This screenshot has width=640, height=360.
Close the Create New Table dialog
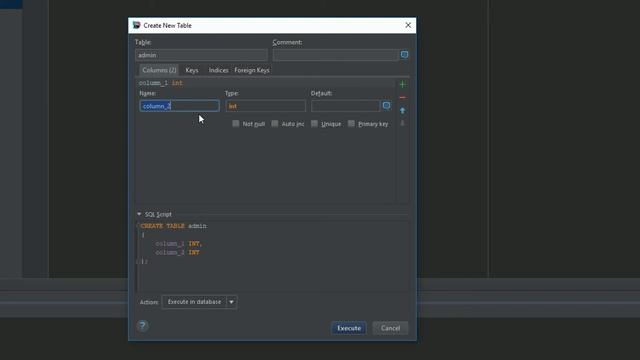tap(408, 25)
